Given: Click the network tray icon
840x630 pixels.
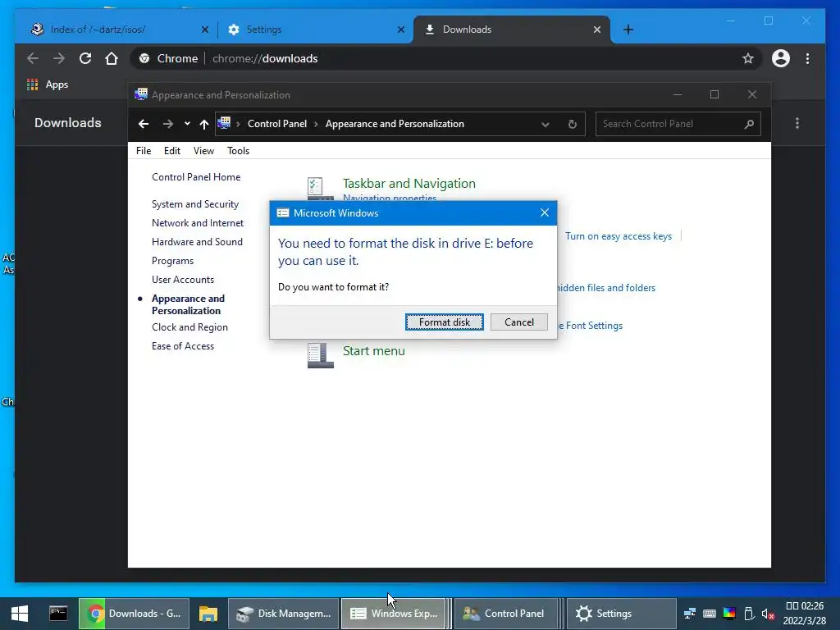Looking at the screenshot, I should (x=689, y=614).
